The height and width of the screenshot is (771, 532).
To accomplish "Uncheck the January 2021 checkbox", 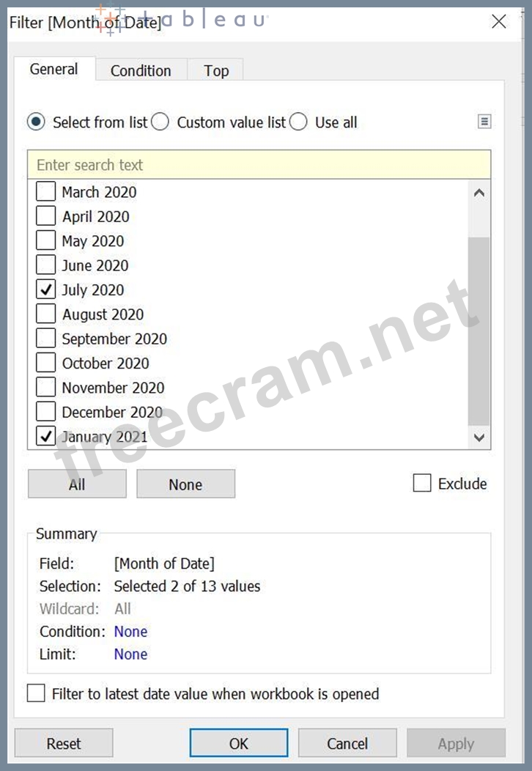I will pyautogui.click(x=46, y=437).
